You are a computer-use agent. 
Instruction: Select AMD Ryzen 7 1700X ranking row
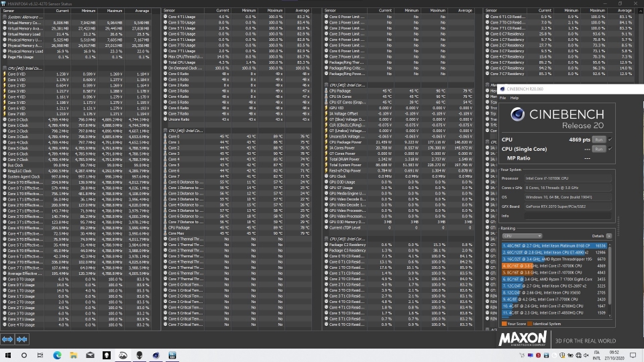click(x=555, y=279)
